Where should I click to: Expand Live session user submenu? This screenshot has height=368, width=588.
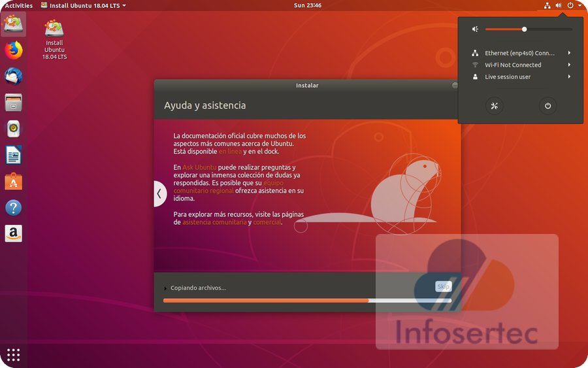pyautogui.click(x=520, y=76)
